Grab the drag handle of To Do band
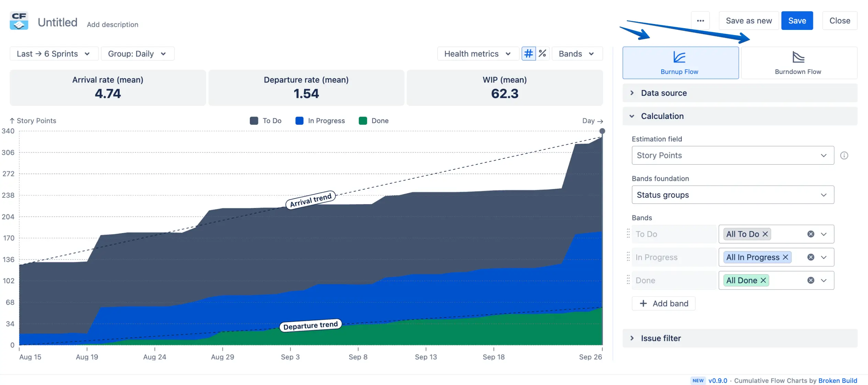This screenshot has height=385, width=868. 628,234
